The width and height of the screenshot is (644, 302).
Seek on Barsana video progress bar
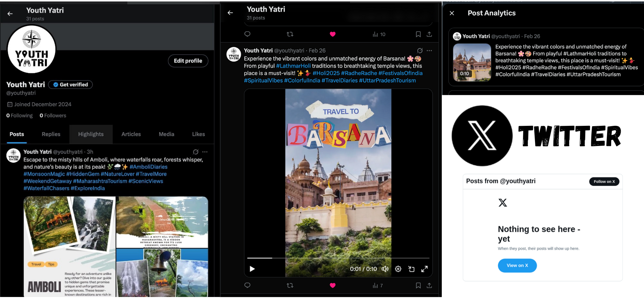338,258
